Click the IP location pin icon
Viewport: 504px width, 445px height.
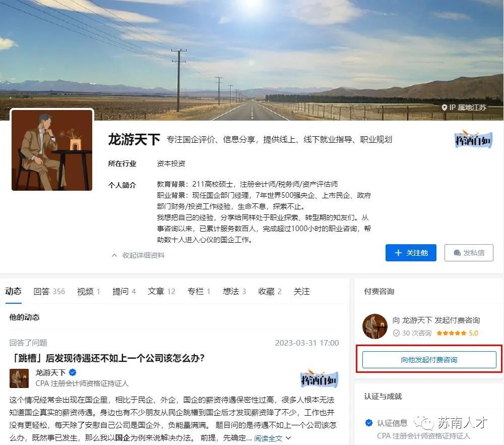coord(444,107)
